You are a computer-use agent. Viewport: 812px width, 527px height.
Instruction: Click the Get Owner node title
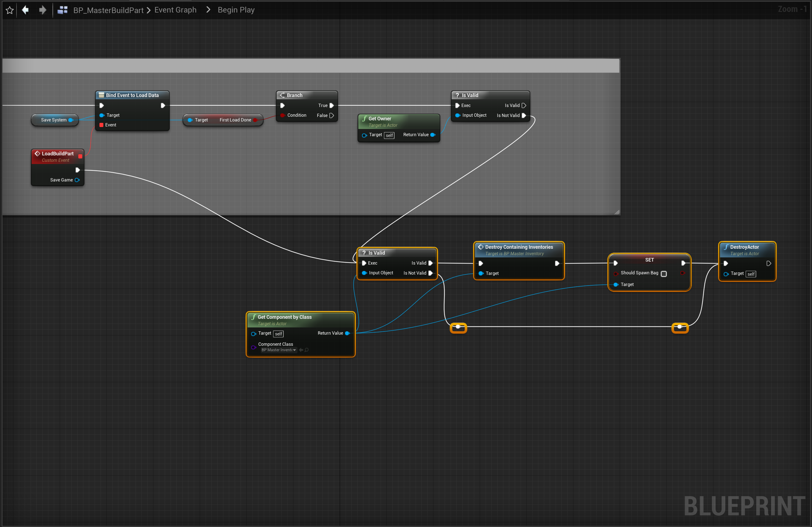(379, 118)
